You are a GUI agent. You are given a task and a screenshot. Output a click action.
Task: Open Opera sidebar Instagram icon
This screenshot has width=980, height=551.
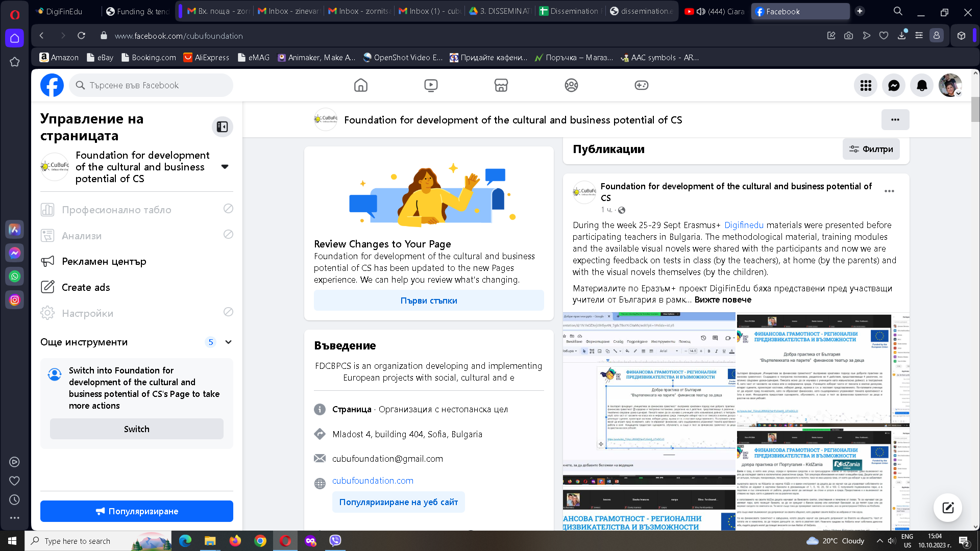[x=14, y=299]
